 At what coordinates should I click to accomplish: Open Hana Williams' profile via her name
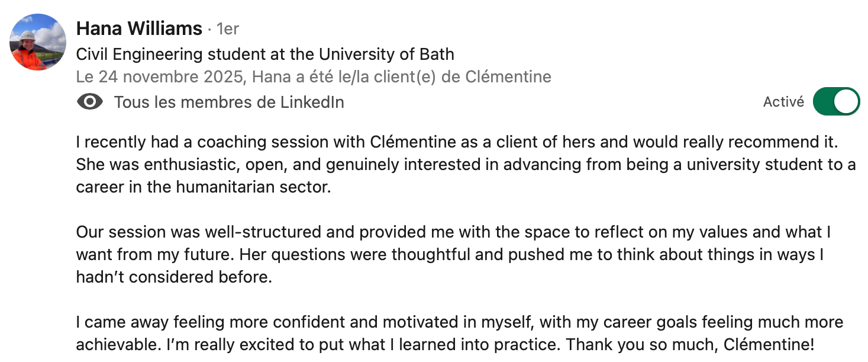click(x=139, y=28)
